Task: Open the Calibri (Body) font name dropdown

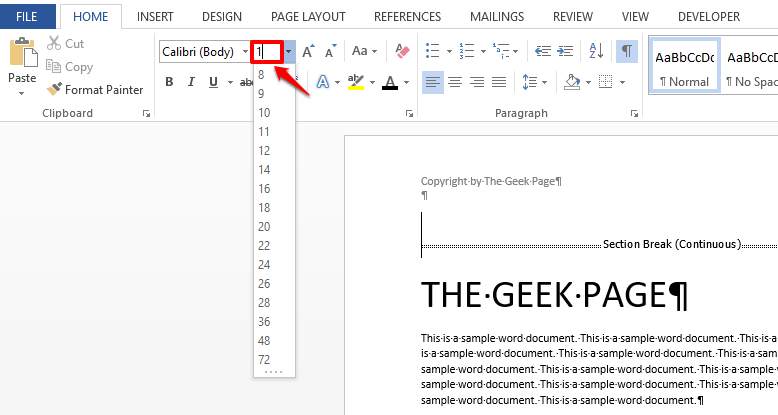Action: [x=245, y=52]
